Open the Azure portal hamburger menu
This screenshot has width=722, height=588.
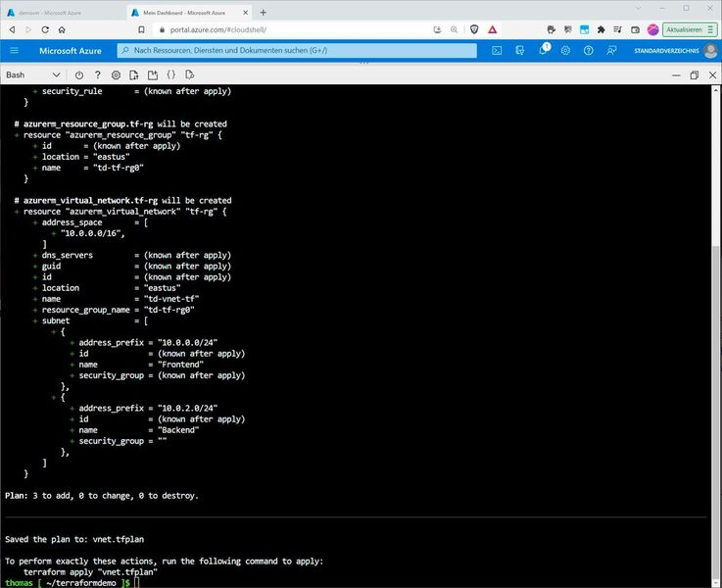15,51
